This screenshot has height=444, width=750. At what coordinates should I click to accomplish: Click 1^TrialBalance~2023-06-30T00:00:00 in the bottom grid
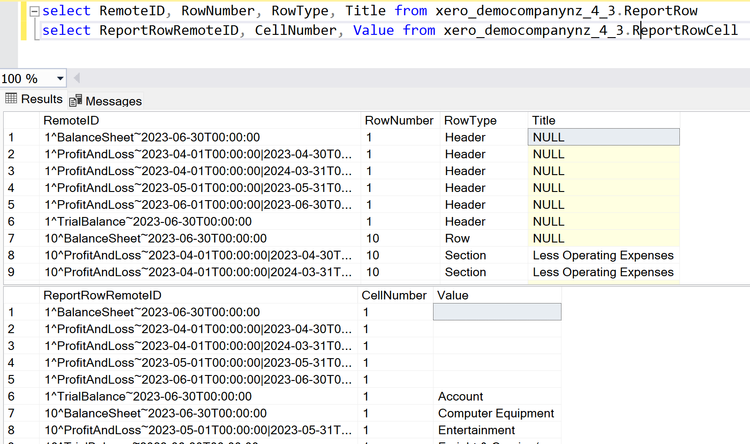(199, 396)
